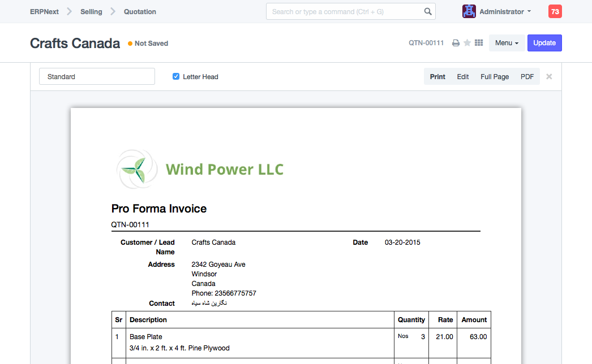
Task: Go to Selling in the breadcrumb
Action: tap(91, 11)
